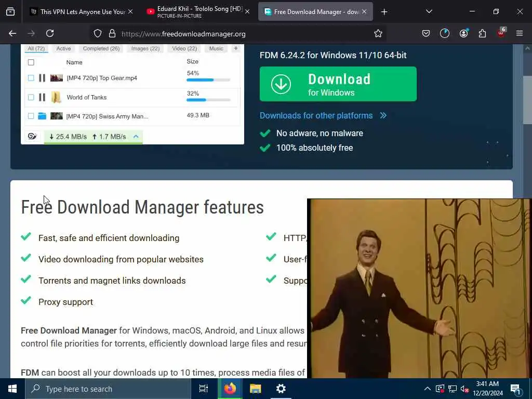Open the circular timer extension icon

(x=445, y=33)
